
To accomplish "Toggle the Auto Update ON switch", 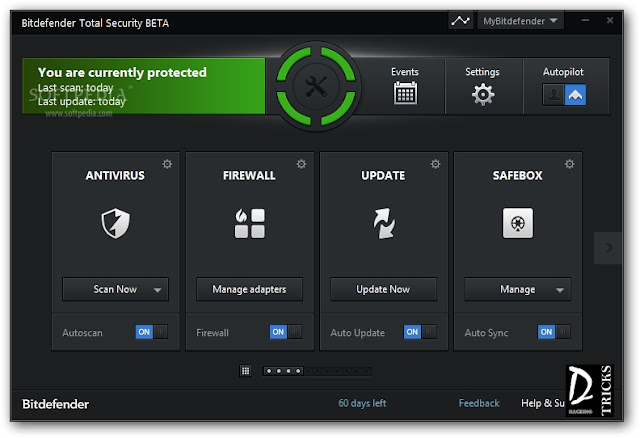I will (420, 332).
